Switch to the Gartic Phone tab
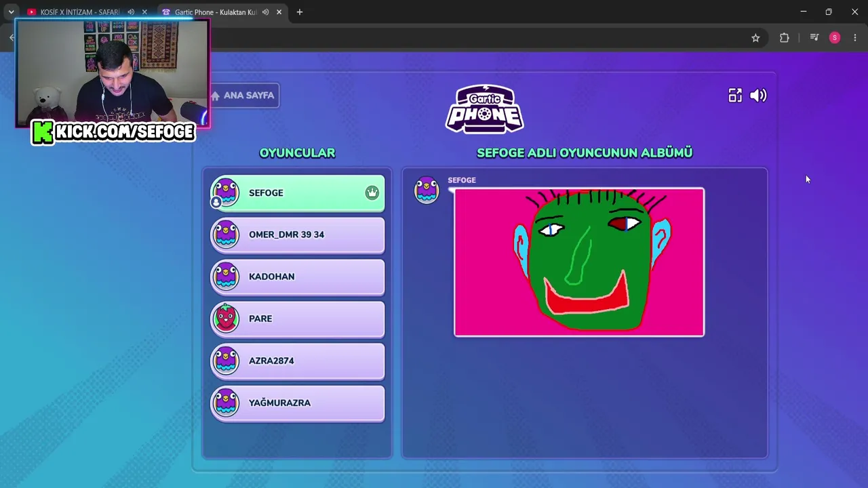This screenshot has width=868, height=488. pyautogui.click(x=215, y=12)
